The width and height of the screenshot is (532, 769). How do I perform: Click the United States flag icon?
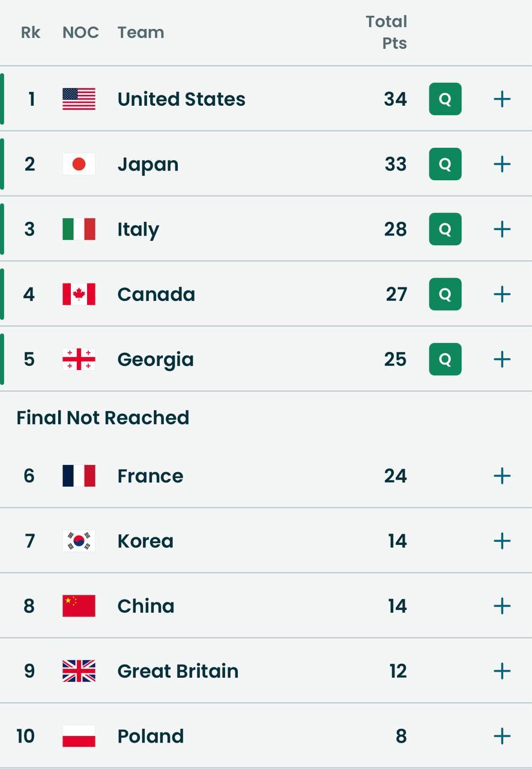click(79, 99)
